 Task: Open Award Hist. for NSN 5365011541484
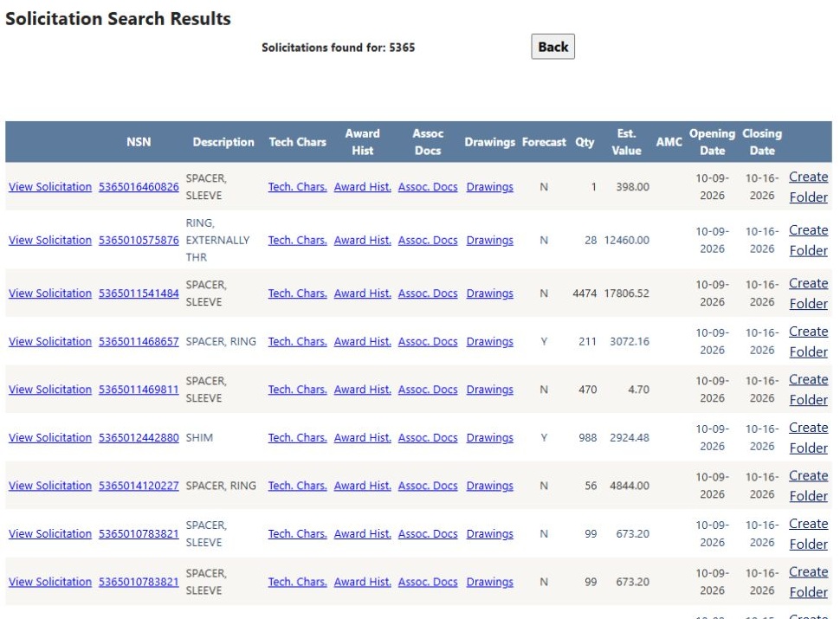363,293
